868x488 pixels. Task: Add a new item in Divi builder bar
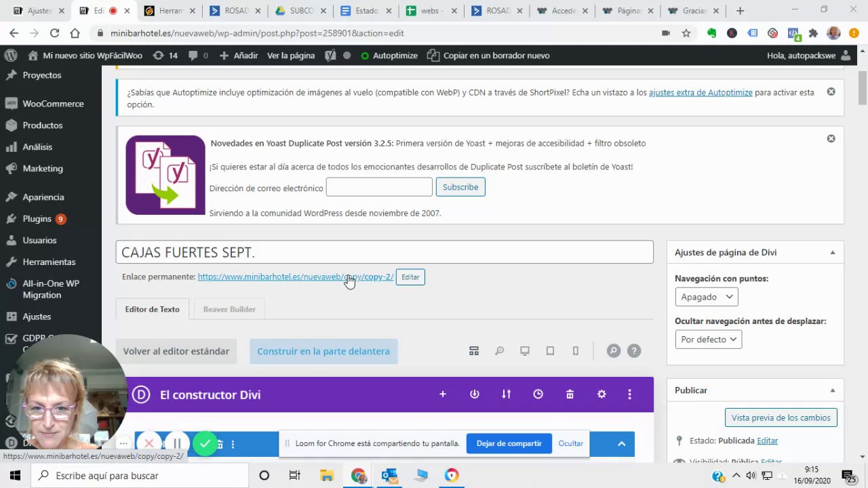443,394
